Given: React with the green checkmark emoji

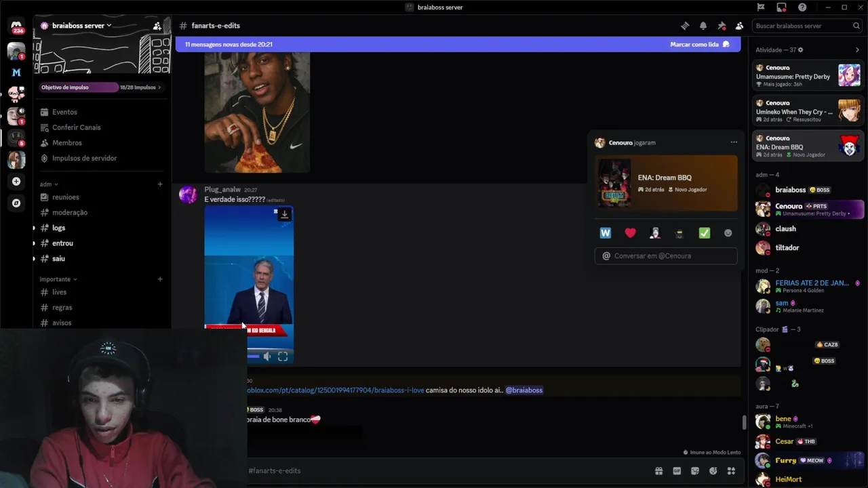Looking at the screenshot, I should point(705,233).
